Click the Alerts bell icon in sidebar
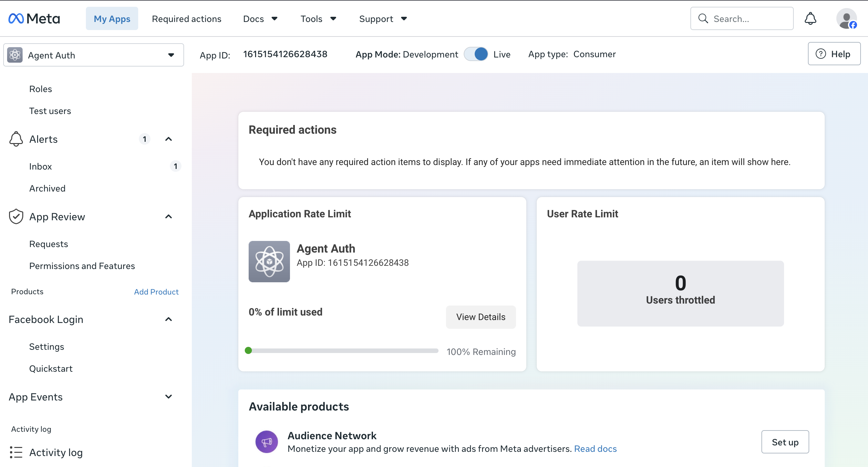Screen dimensions: 868x467 pos(16,139)
